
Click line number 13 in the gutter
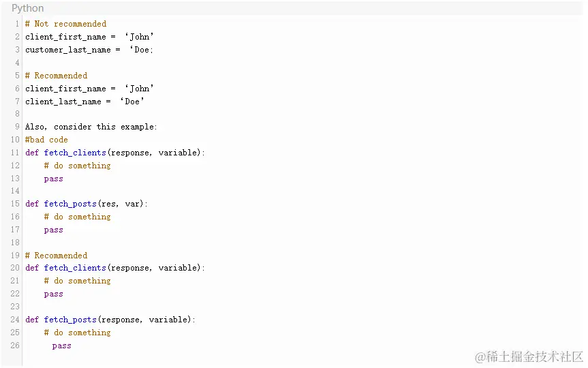(x=15, y=179)
